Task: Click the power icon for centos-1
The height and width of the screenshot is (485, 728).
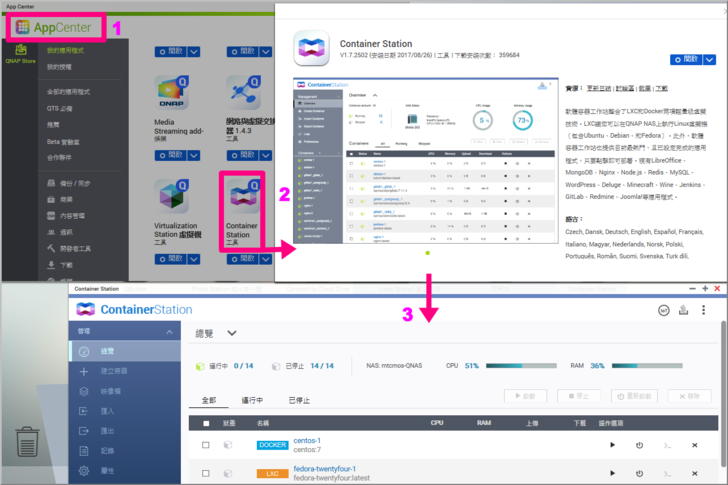Action: click(639, 446)
